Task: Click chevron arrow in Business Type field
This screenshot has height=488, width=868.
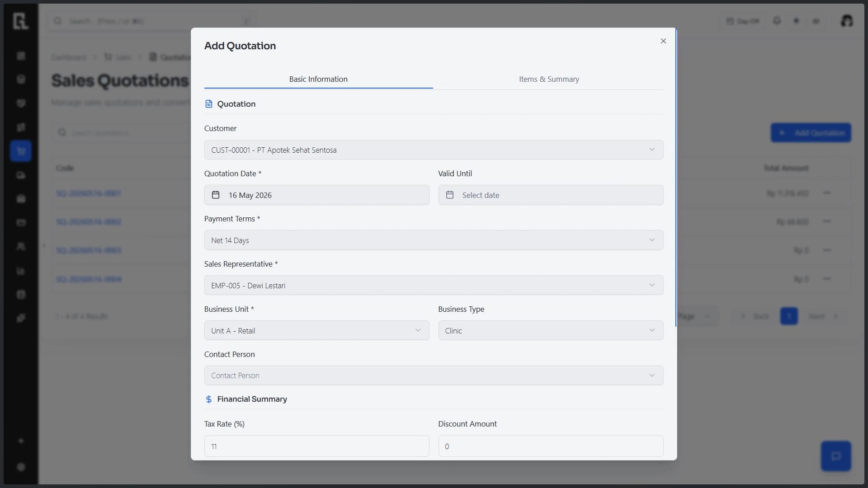Action: (x=652, y=330)
